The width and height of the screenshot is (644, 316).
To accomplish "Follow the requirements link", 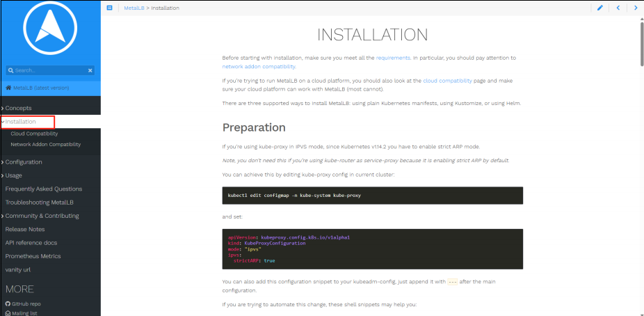I will coord(393,58).
